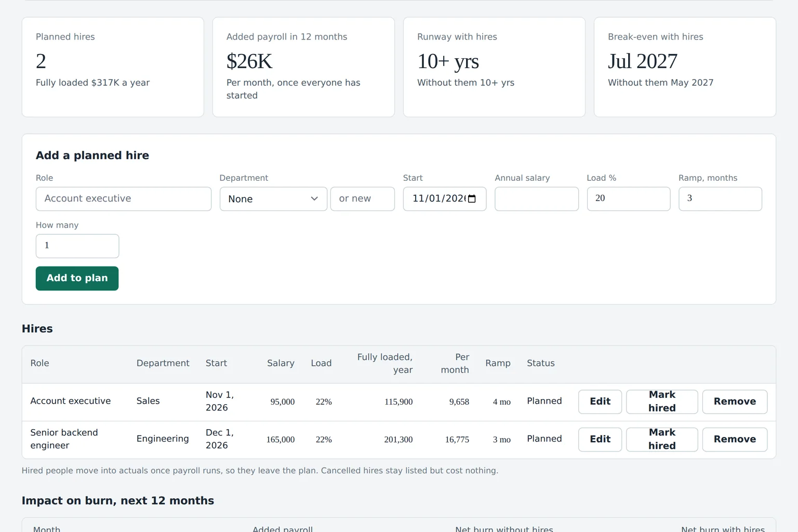Click the Department column header in Hires table
Image resolution: width=798 pixels, height=532 pixels.
(x=163, y=363)
